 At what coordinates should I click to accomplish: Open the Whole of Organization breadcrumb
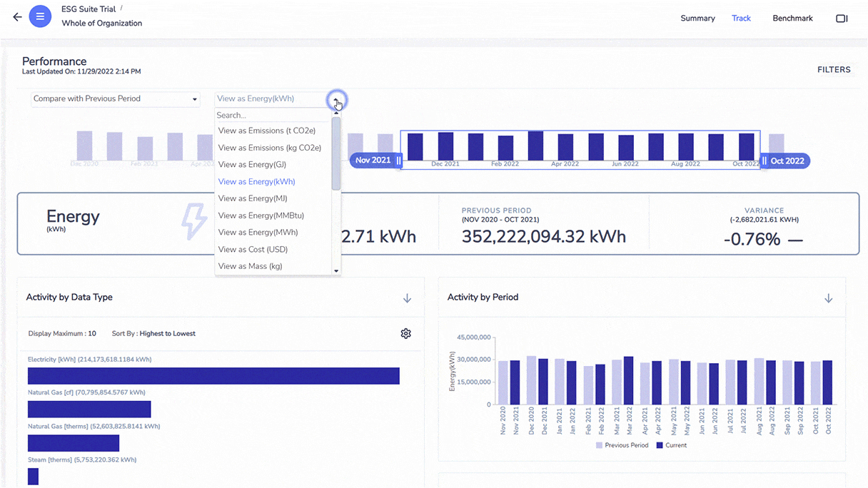pyautogui.click(x=101, y=23)
